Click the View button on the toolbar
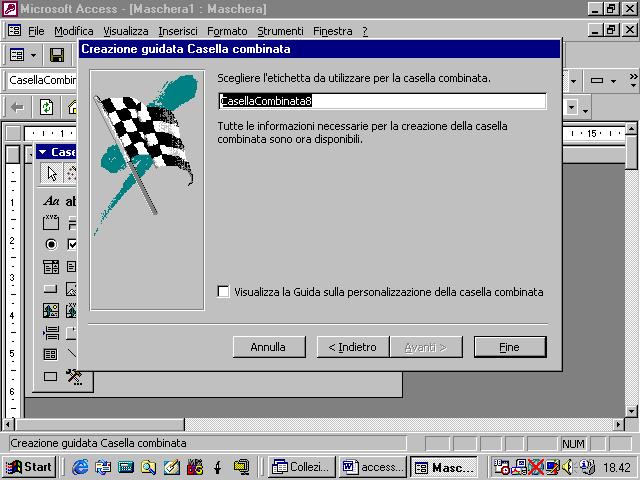The width and height of the screenshot is (640, 480). point(17,55)
